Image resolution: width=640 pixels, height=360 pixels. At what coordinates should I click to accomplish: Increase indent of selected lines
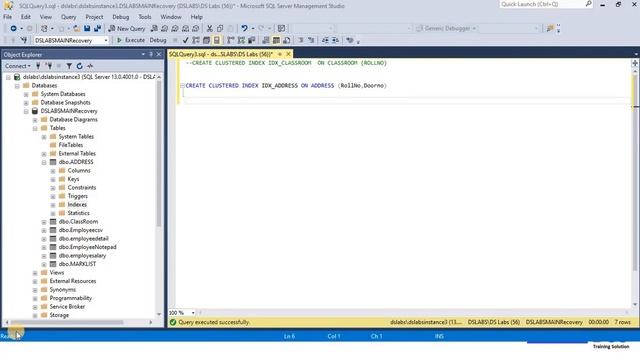pos(336,40)
